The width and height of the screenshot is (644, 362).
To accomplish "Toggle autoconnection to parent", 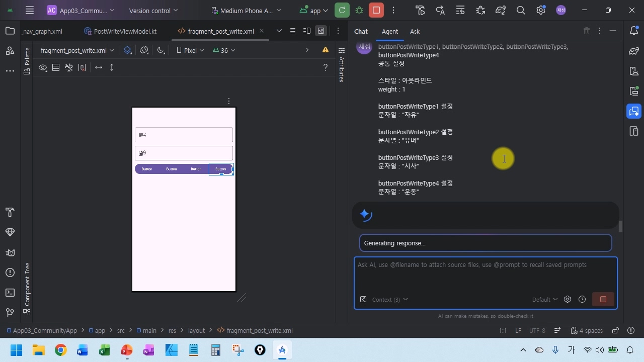I will point(69,67).
